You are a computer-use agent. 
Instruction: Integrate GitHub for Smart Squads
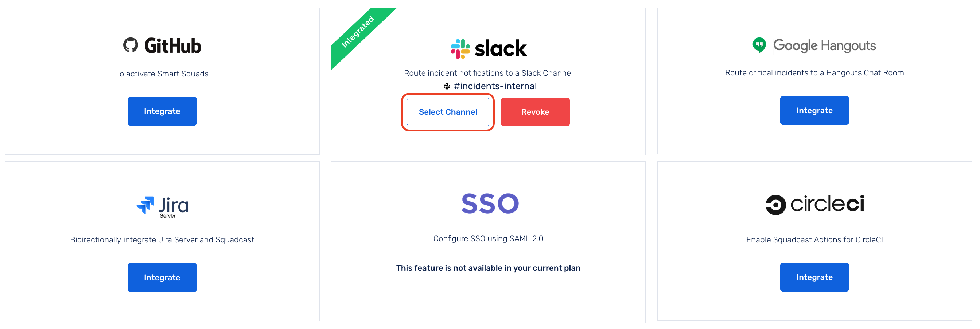[162, 111]
